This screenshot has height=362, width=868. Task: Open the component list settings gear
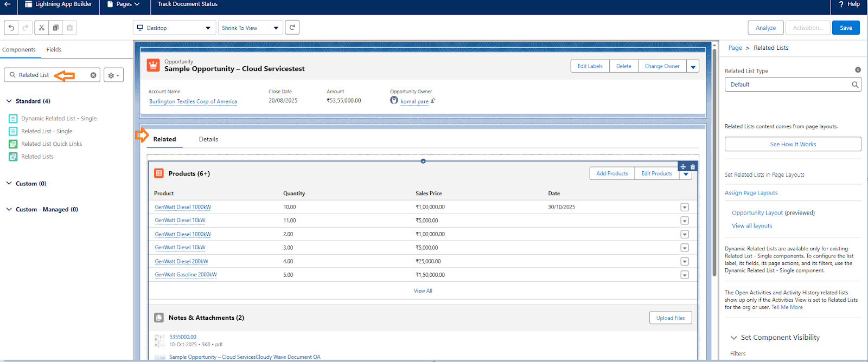[x=113, y=75]
